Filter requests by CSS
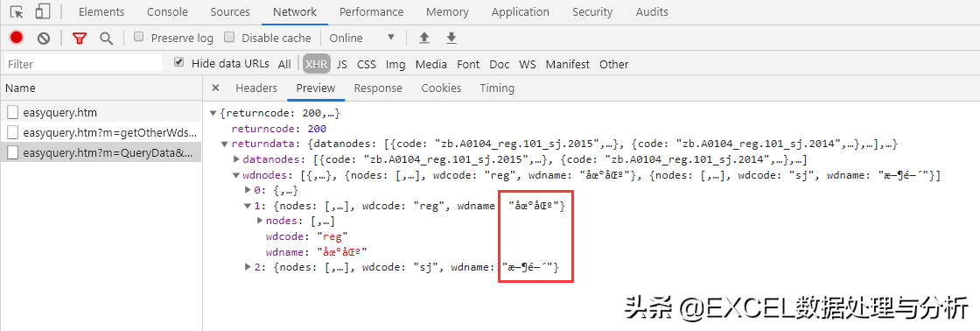Image resolution: width=980 pixels, height=331 pixels. pos(367,64)
